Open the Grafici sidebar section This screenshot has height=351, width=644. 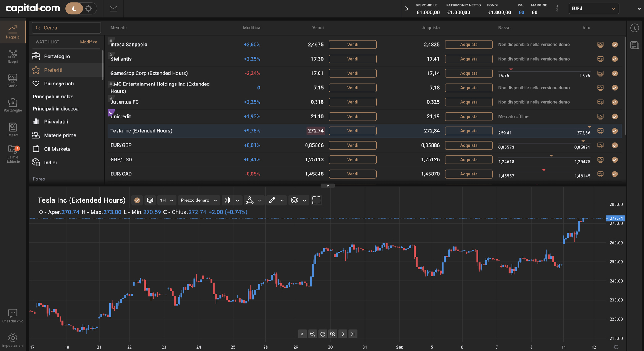tap(13, 81)
